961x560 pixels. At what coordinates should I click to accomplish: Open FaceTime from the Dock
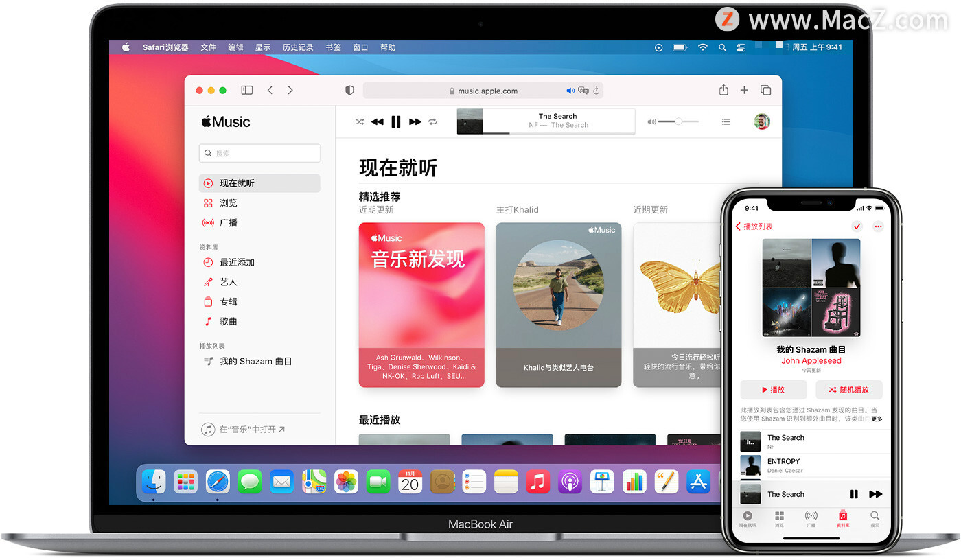pyautogui.click(x=378, y=481)
